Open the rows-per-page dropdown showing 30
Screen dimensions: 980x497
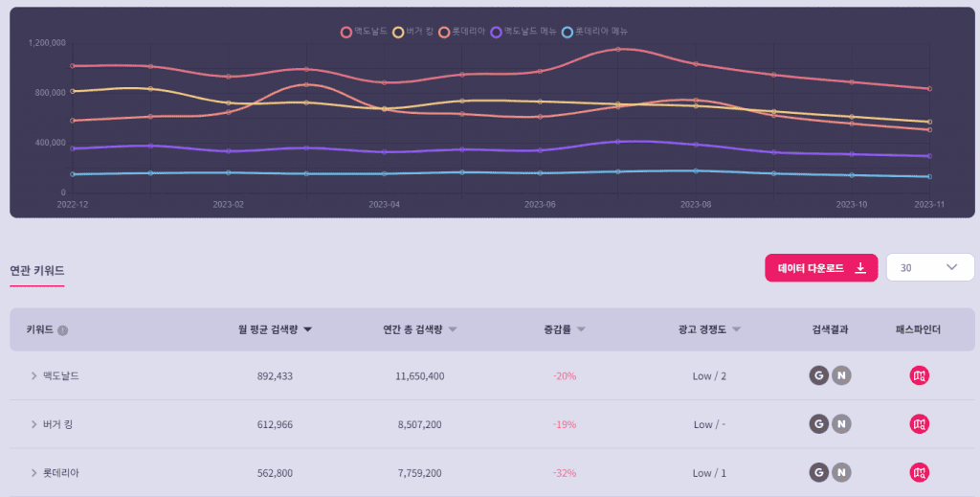pos(930,267)
